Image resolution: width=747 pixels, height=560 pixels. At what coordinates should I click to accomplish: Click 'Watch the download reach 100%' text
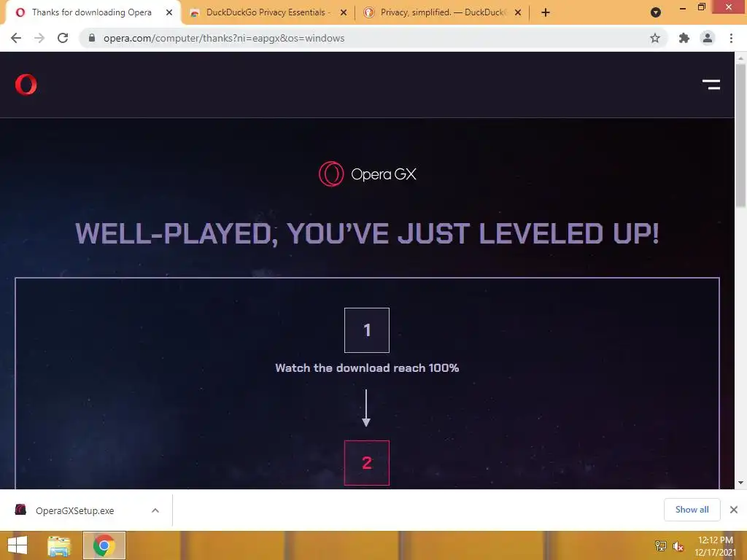click(x=367, y=367)
